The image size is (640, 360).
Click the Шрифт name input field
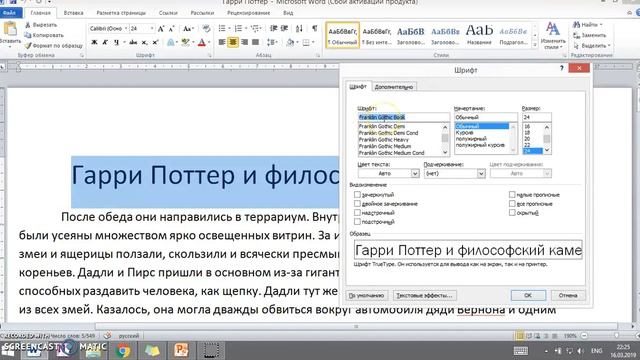click(x=403, y=117)
